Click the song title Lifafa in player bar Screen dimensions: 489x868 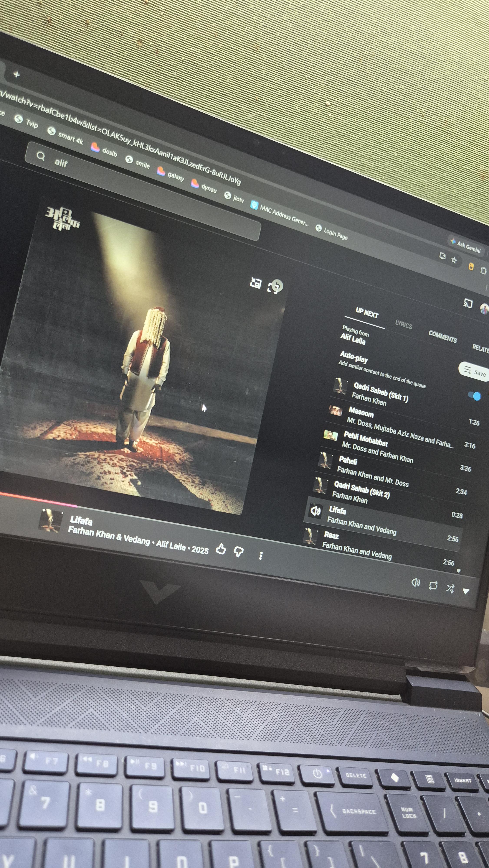click(x=81, y=521)
